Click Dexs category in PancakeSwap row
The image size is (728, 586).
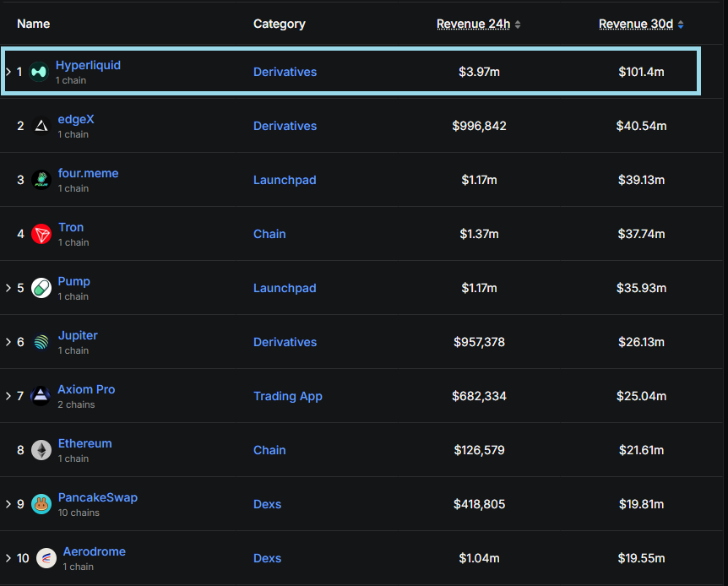pyautogui.click(x=268, y=504)
